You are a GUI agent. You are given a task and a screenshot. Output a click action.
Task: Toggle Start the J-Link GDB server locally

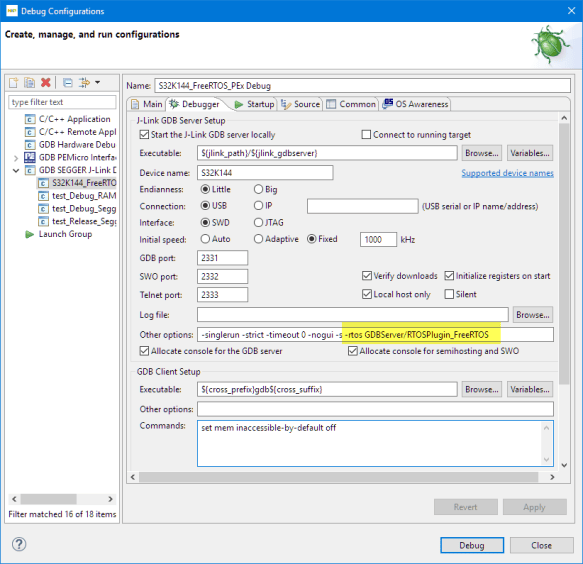coord(144,135)
